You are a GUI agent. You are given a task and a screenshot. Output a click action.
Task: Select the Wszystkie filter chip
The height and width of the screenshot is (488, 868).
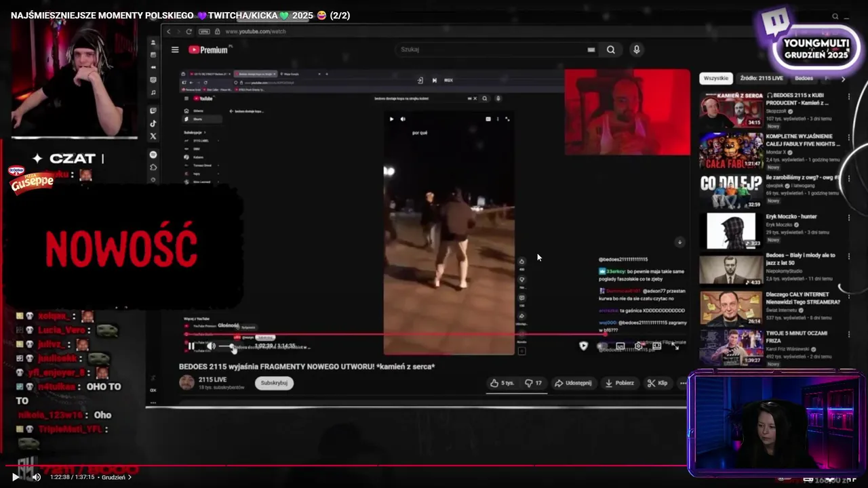[716, 78]
